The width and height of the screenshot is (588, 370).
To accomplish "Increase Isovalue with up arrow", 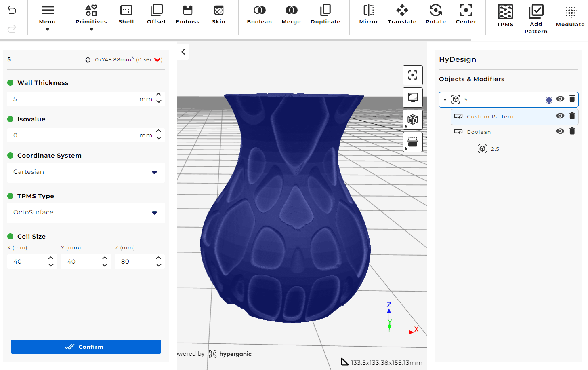I will pos(159,131).
